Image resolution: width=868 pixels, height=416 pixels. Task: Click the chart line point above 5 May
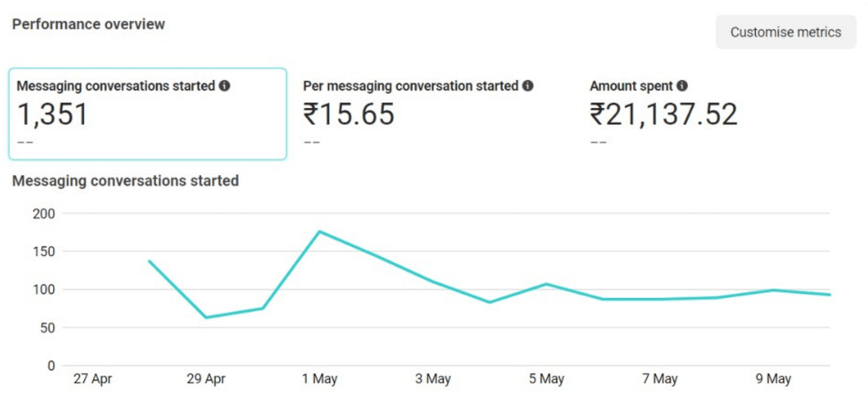(546, 284)
